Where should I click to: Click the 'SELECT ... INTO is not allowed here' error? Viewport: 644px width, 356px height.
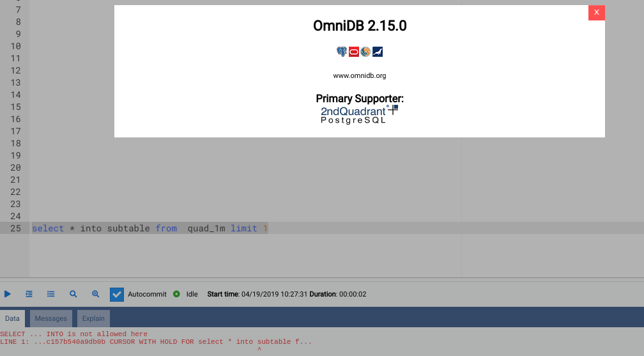click(x=74, y=334)
